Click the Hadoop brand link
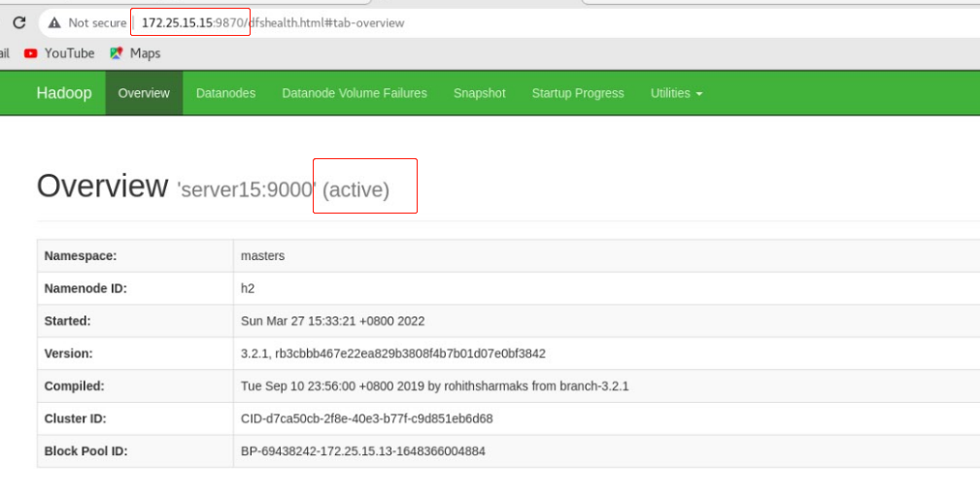The width and height of the screenshot is (980, 499). [x=64, y=93]
